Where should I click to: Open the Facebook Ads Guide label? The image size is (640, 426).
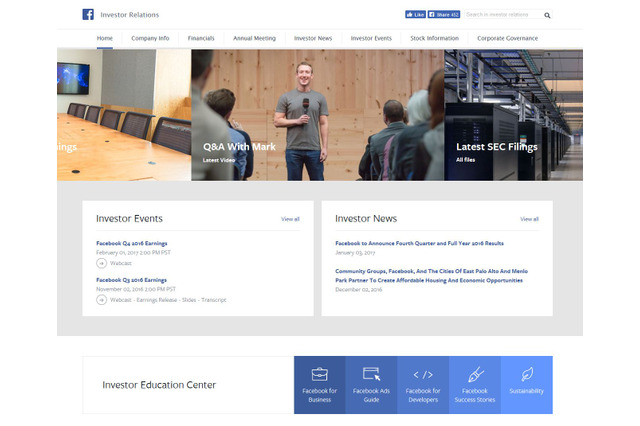[x=371, y=395]
